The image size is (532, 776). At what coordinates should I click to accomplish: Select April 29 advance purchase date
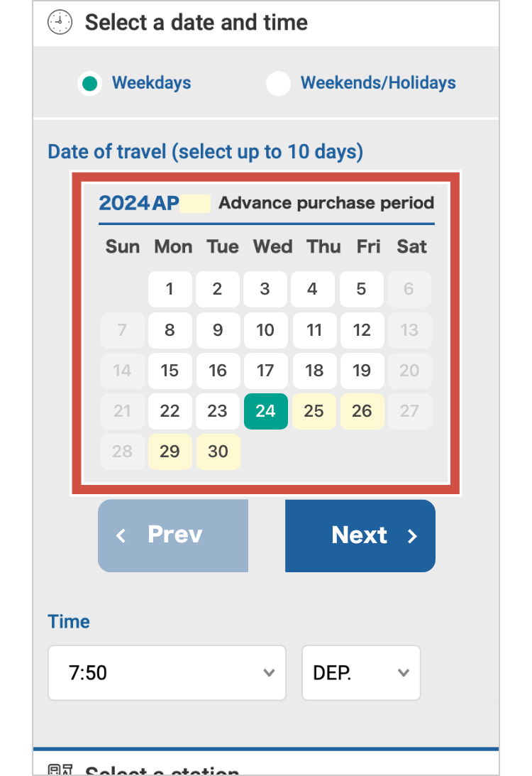pyautogui.click(x=170, y=452)
